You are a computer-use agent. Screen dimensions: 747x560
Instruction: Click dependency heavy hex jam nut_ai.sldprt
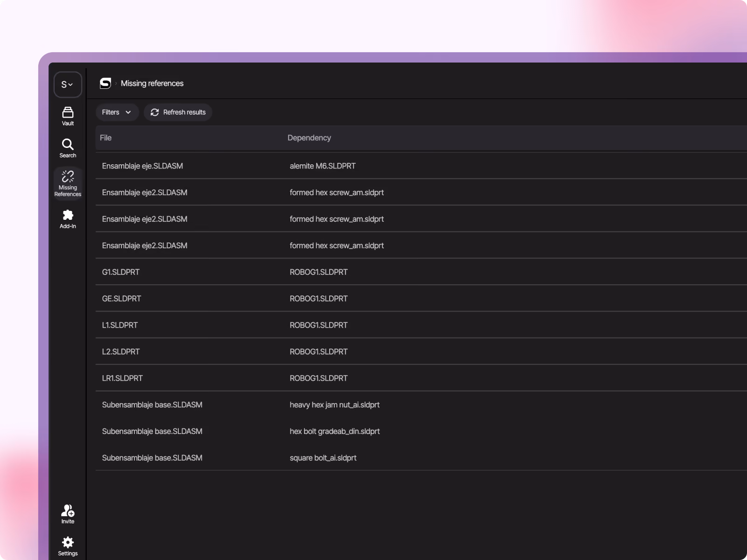pyautogui.click(x=334, y=405)
